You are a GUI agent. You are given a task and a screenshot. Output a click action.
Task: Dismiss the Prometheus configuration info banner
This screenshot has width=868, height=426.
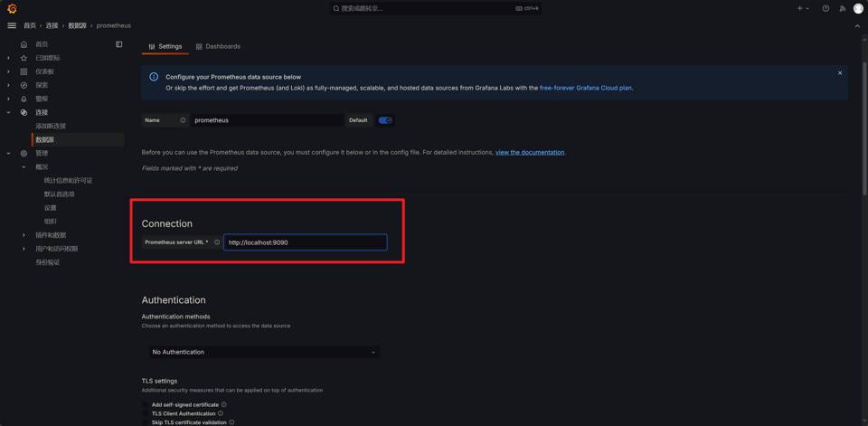click(839, 73)
